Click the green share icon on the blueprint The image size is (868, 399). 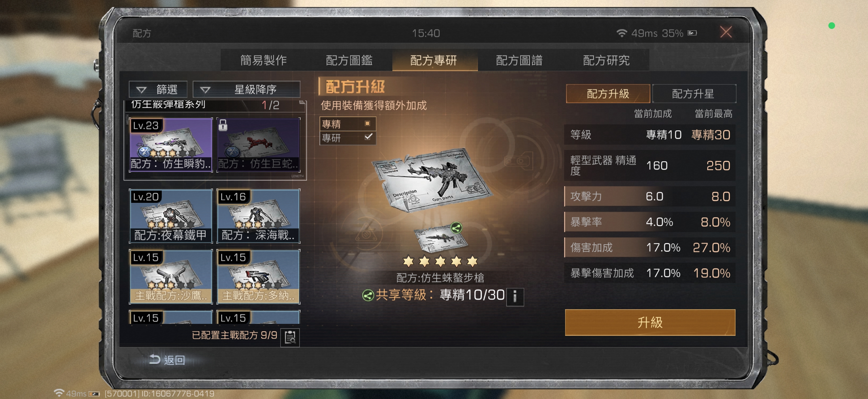click(456, 228)
